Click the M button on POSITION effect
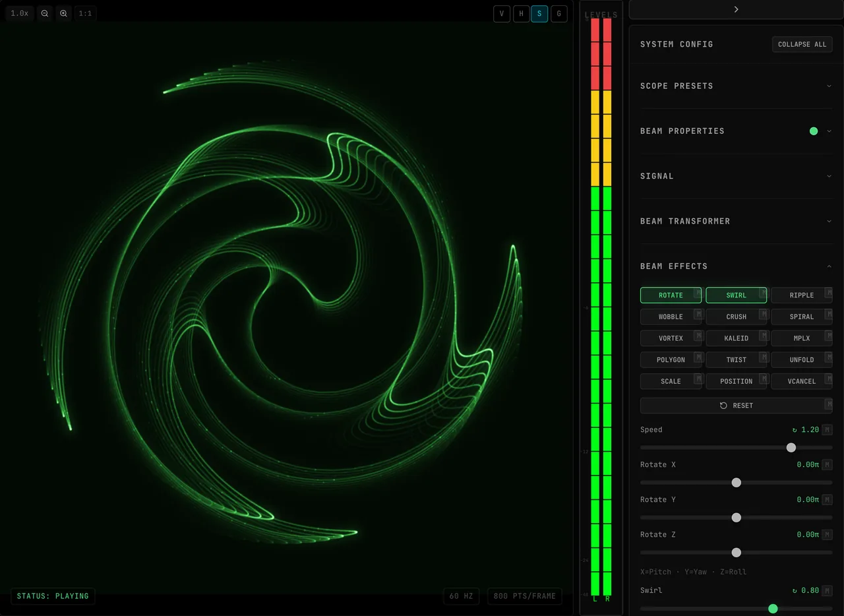Image resolution: width=844 pixels, height=616 pixels. coord(763,378)
